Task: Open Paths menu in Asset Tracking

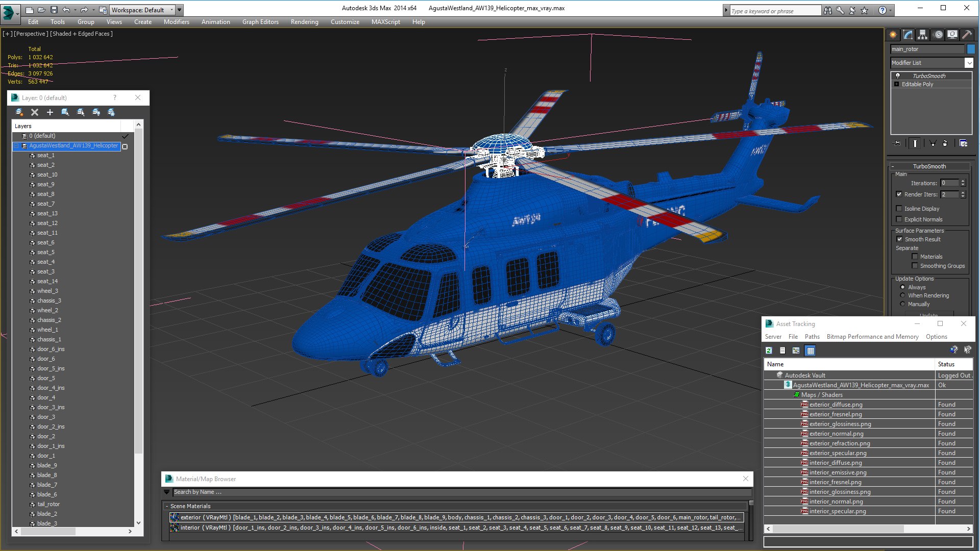Action: (812, 337)
